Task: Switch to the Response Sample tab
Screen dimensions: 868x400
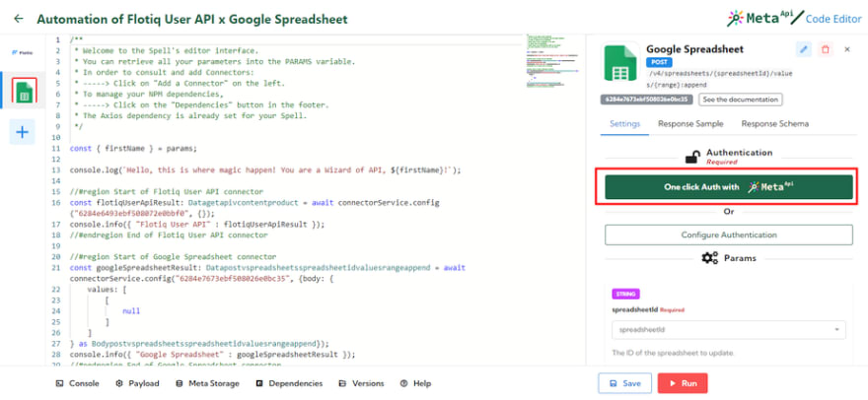Action: pos(690,124)
